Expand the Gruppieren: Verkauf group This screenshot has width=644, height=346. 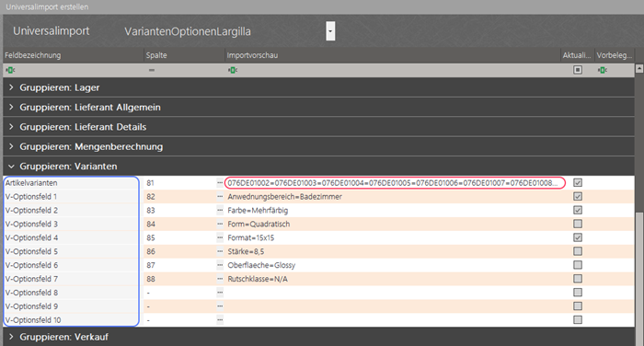coord(11,337)
